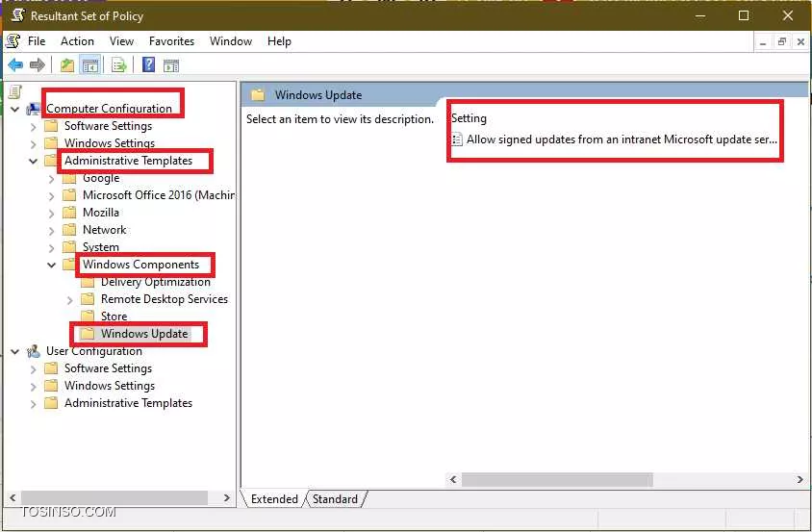Click the Forward arrow toolbar icon
Screen dimensions: 812x532
(38, 65)
